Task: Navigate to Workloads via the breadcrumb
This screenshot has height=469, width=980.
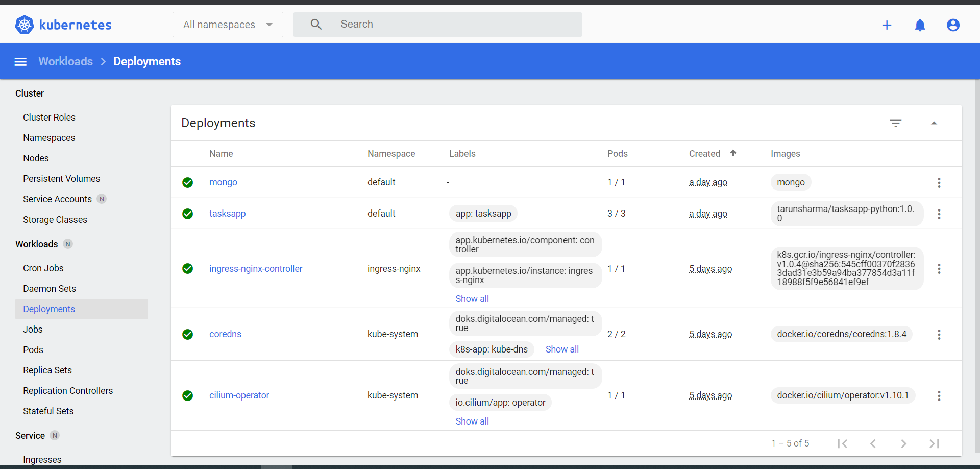Action: pos(65,61)
